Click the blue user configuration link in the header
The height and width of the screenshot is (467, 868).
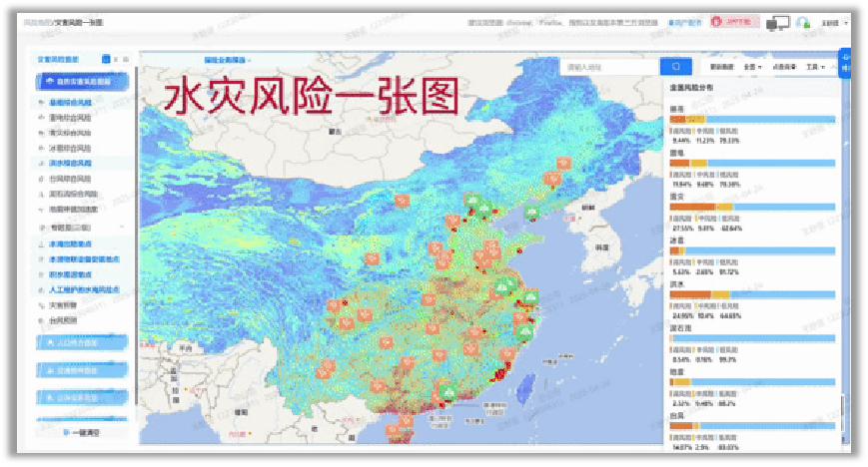tap(685, 23)
